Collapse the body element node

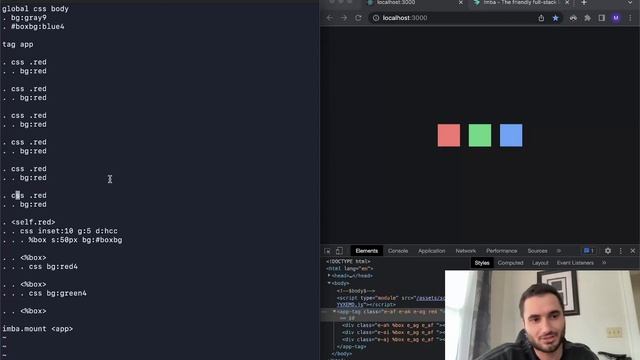click(x=329, y=283)
